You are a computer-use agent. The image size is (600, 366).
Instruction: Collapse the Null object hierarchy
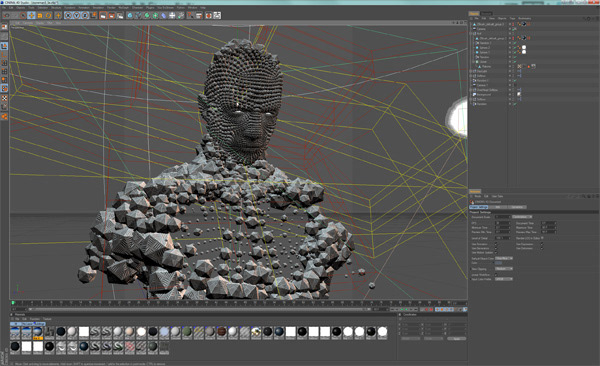click(471, 34)
